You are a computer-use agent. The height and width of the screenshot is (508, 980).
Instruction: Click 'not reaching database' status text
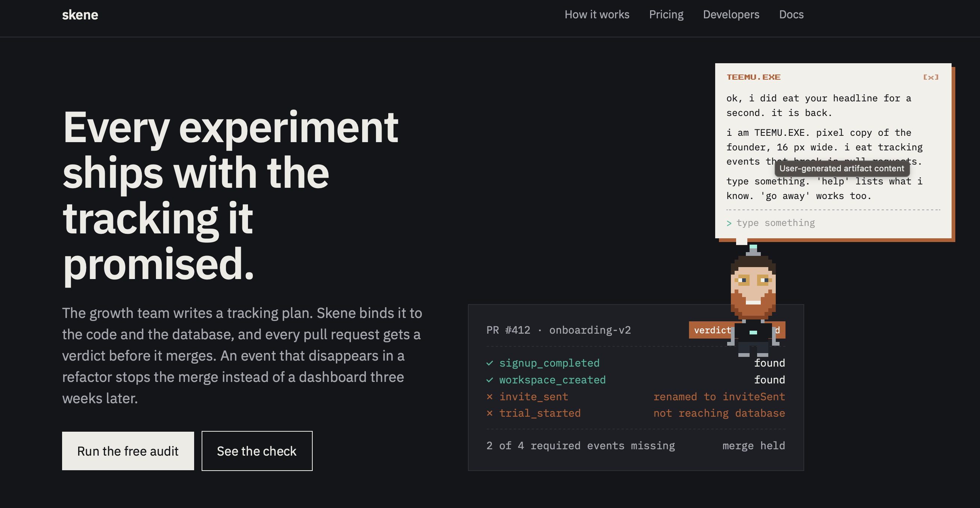(x=719, y=413)
